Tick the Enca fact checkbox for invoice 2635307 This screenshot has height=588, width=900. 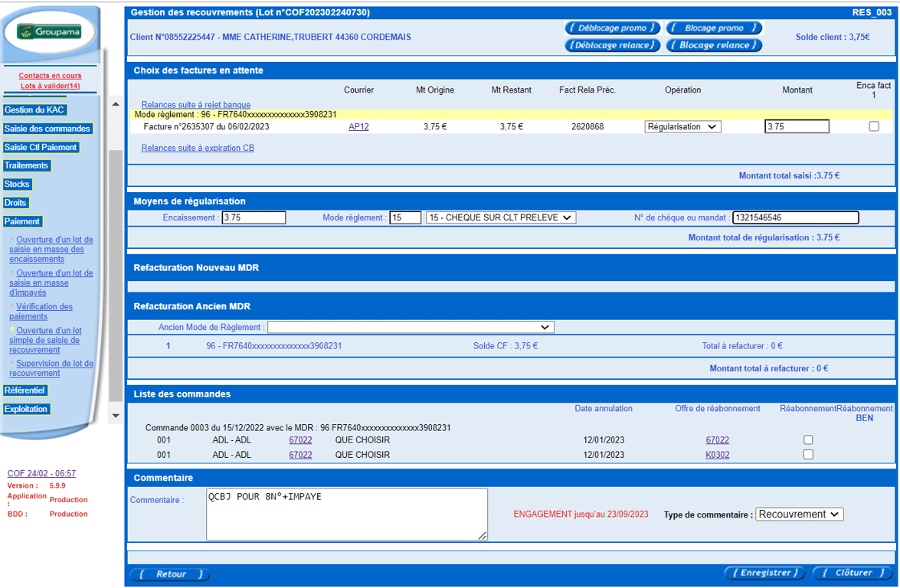(874, 126)
